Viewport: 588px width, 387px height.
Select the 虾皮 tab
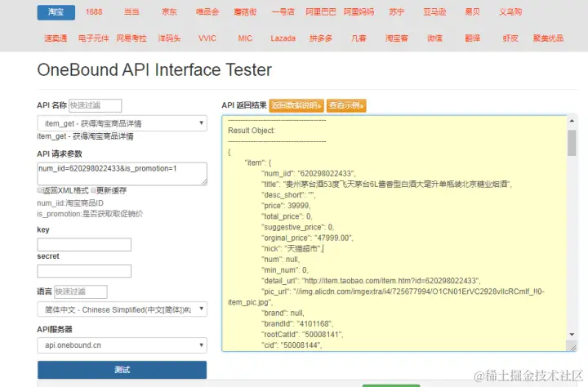510,38
